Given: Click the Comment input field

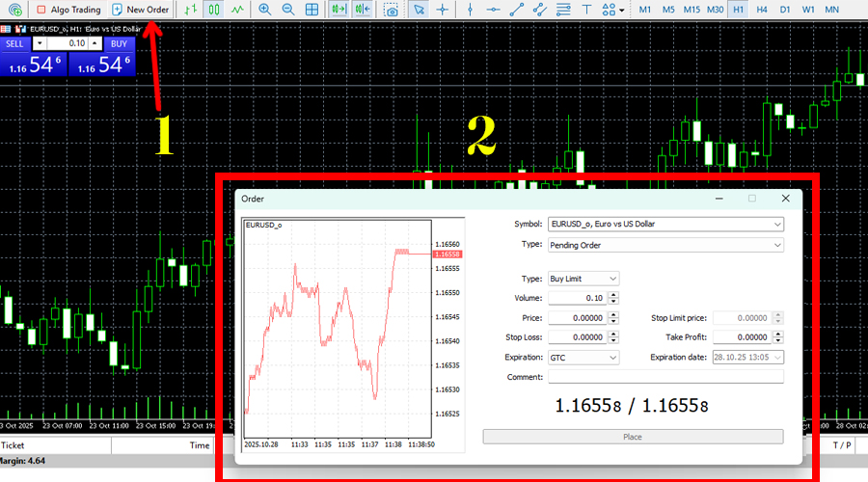Looking at the screenshot, I should pos(665,377).
